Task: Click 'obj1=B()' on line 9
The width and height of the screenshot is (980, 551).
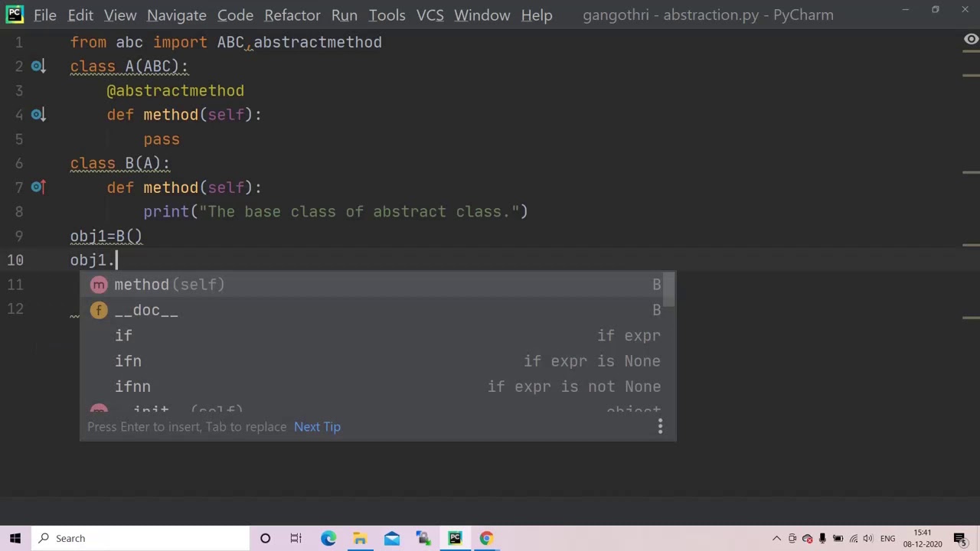Action: pos(106,236)
